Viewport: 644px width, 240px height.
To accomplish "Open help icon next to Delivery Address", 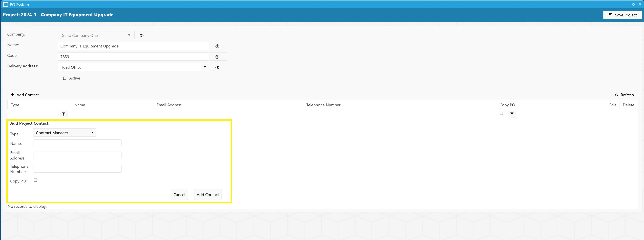I will point(218,67).
